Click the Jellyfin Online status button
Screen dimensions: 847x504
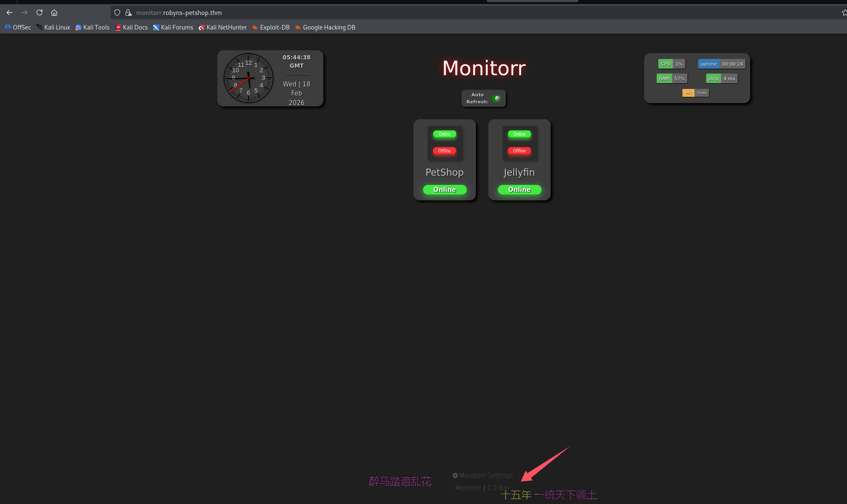click(x=519, y=189)
